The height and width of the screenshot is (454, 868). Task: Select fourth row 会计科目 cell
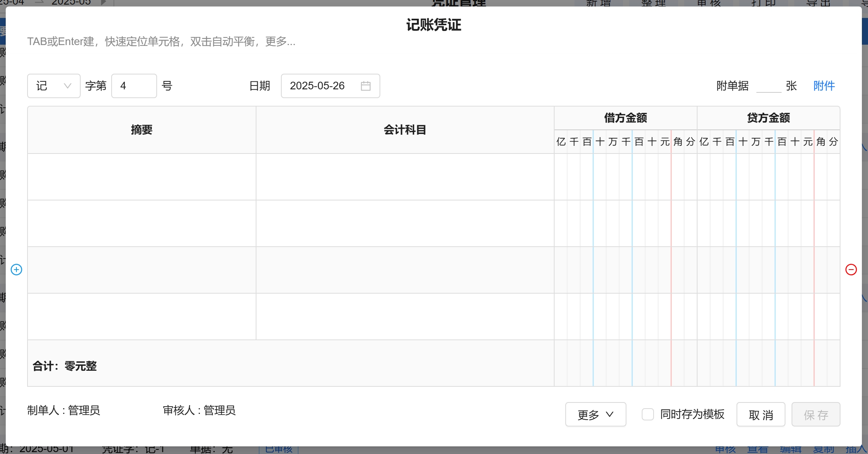405,317
